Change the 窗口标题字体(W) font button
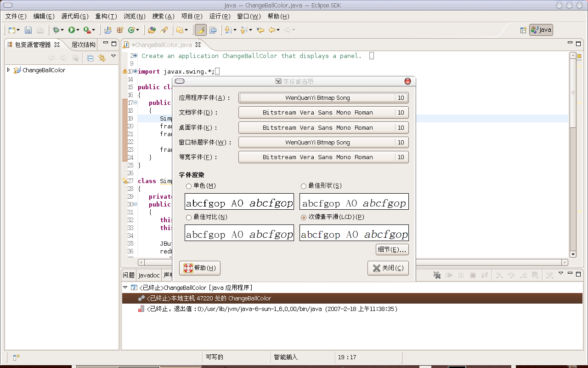Screen dimensions: 588x368 click(x=323, y=143)
